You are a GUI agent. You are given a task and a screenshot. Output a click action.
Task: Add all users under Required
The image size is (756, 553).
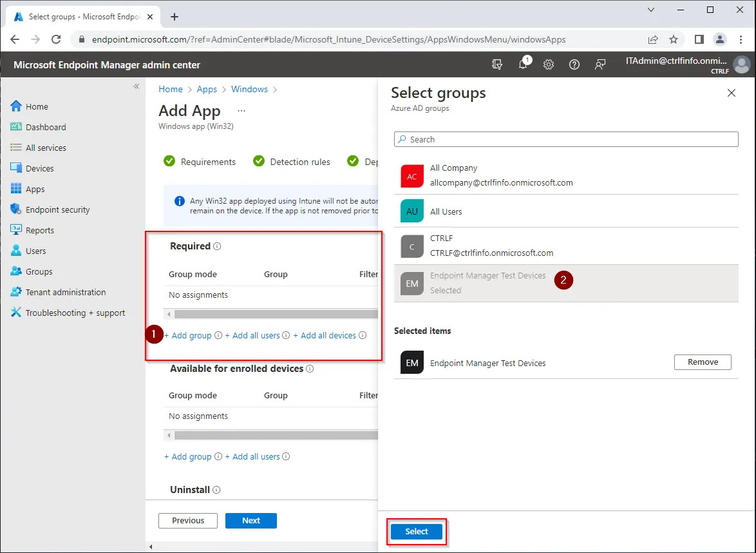click(252, 335)
